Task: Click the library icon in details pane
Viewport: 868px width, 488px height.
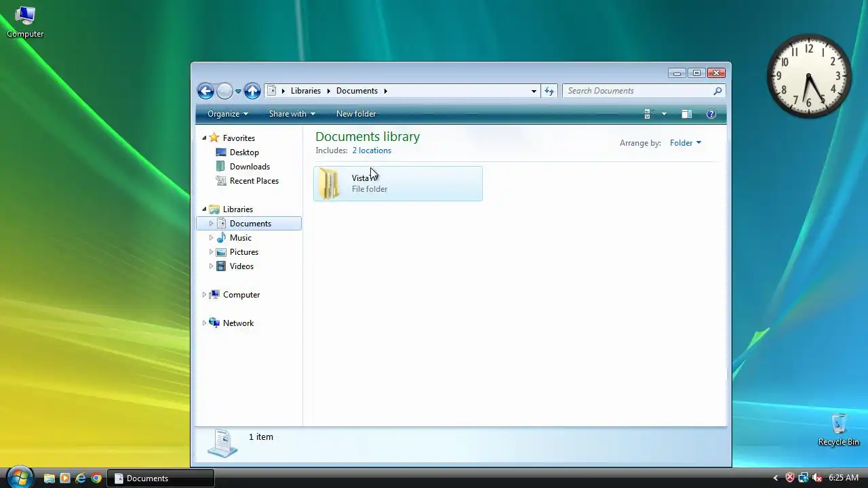Action: pyautogui.click(x=222, y=443)
